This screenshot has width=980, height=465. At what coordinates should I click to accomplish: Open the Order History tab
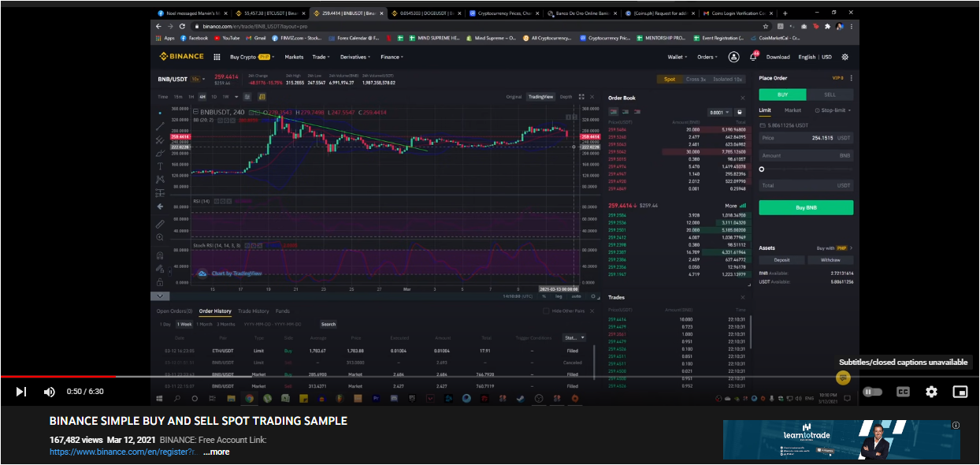click(215, 311)
